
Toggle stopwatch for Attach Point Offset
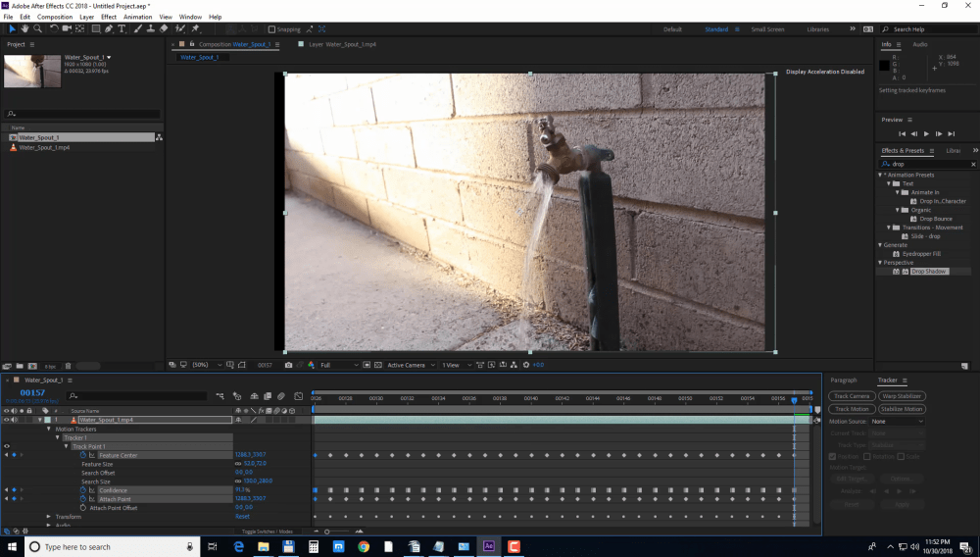83,508
